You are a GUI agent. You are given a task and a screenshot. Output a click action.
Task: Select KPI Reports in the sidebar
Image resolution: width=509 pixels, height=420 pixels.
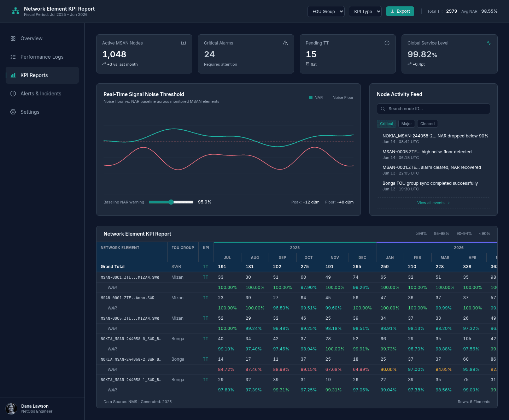pos(42,75)
